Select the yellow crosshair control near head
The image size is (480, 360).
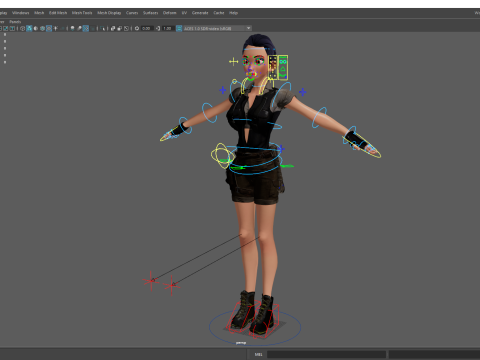coord(234,61)
